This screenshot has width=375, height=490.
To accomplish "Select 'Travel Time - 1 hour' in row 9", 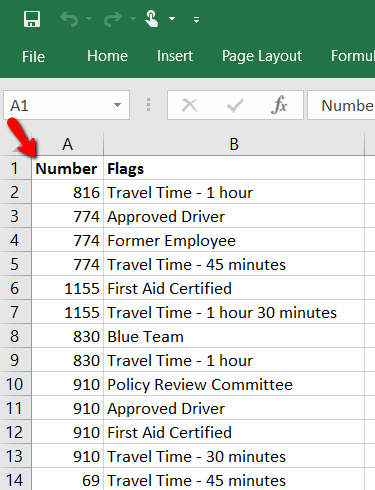I will [x=234, y=360].
